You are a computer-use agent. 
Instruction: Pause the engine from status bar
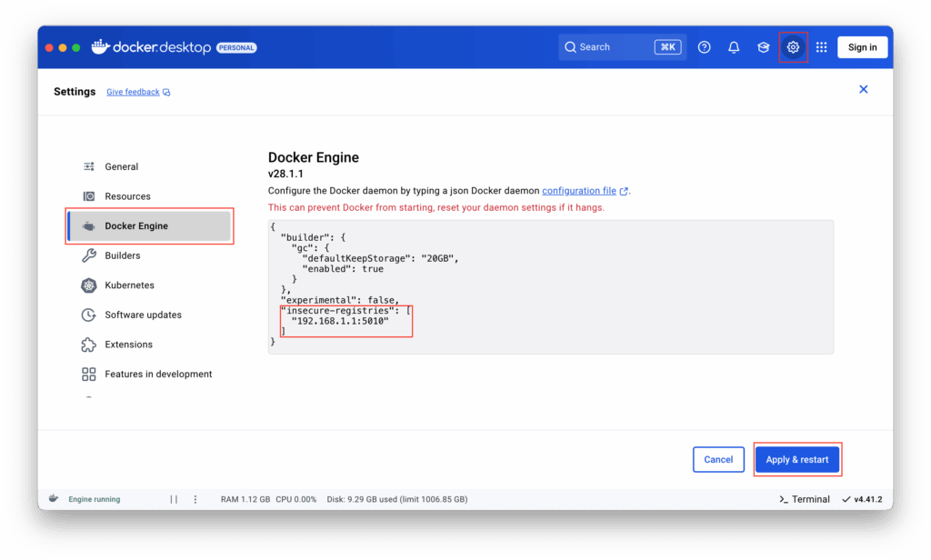point(174,499)
